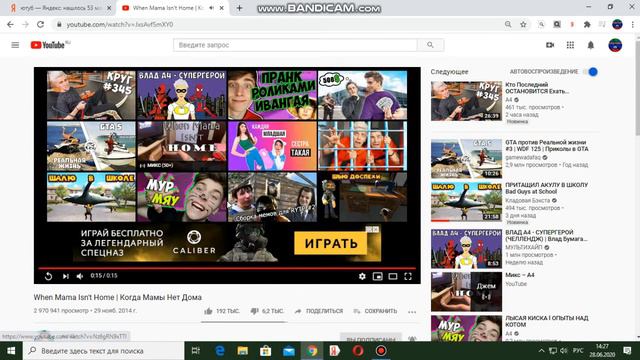640x360 pixels.
Task: Show hidden system tray icons
Action: (541, 351)
